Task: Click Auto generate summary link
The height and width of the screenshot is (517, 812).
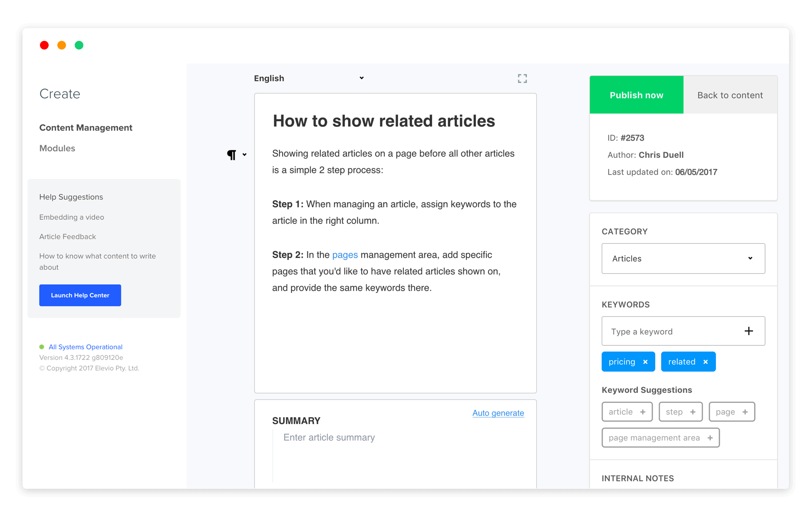Action: (498, 413)
